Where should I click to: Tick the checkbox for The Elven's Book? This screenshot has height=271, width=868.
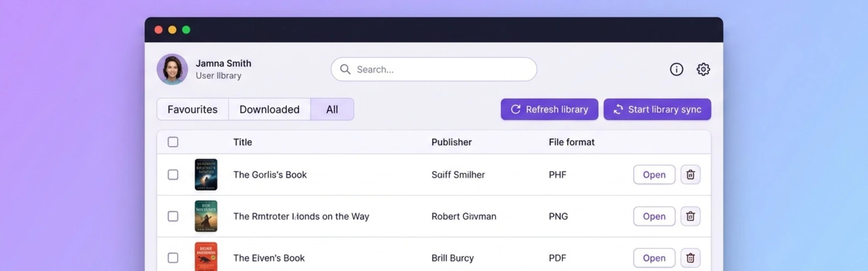tap(173, 258)
